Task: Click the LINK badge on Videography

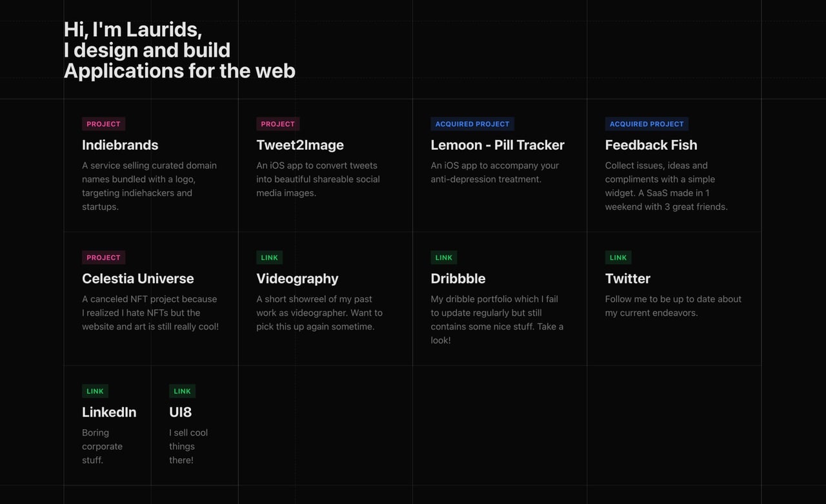Action: (269, 257)
